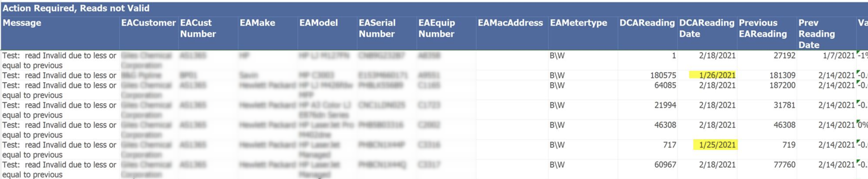The height and width of the screenshot is (179, 868).
Task: Click the Message column header
Action: coord(60,34)
